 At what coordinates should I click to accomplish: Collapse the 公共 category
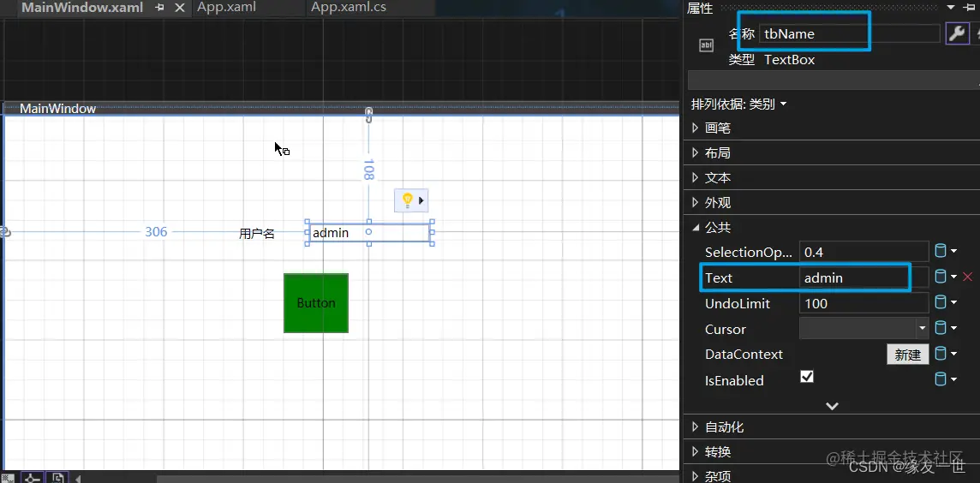click(696, 228)
